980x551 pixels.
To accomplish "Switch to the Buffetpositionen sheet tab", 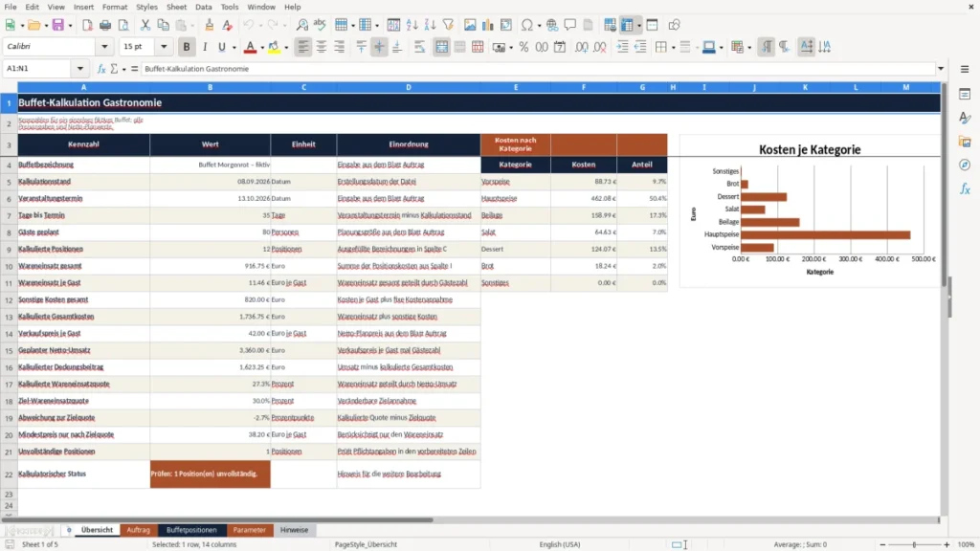I will (x=191, y=530).
